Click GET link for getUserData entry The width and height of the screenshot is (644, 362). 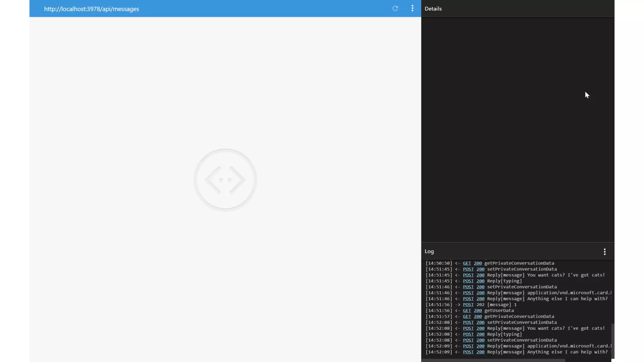(467, 311)
